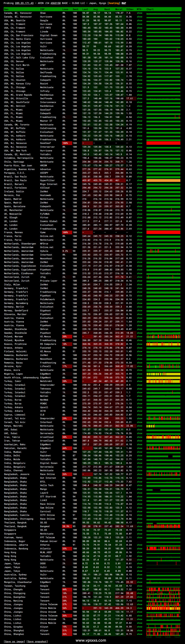Screen dimensions: 185x644
Task: Show MTR for RS Computers Prishtine row
Action: [x=139, y=344]
